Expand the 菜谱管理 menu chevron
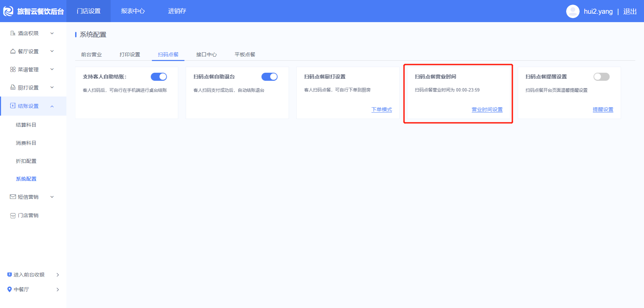Screen dimensions: 644x308 coord(52,69)
